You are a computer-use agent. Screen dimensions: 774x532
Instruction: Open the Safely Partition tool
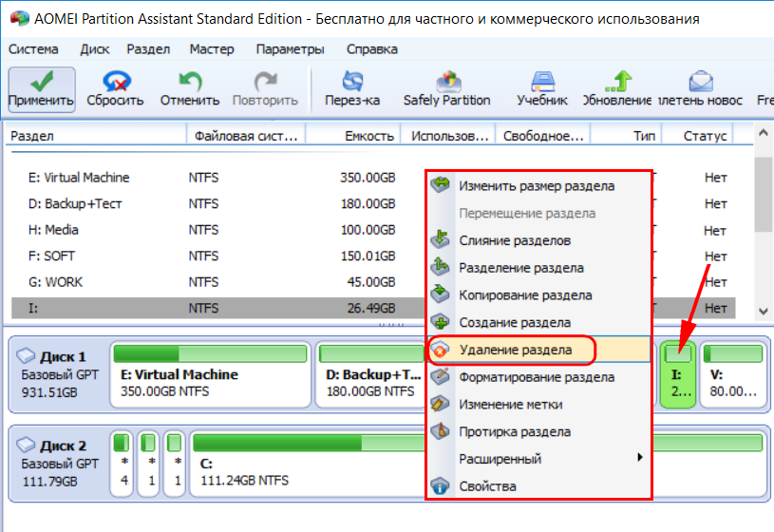pos(446,87)
